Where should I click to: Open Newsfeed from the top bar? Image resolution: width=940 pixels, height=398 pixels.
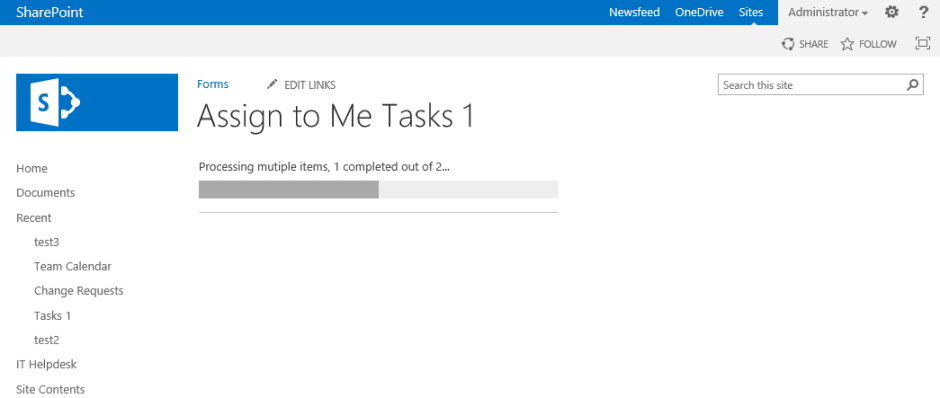(634, 12)
